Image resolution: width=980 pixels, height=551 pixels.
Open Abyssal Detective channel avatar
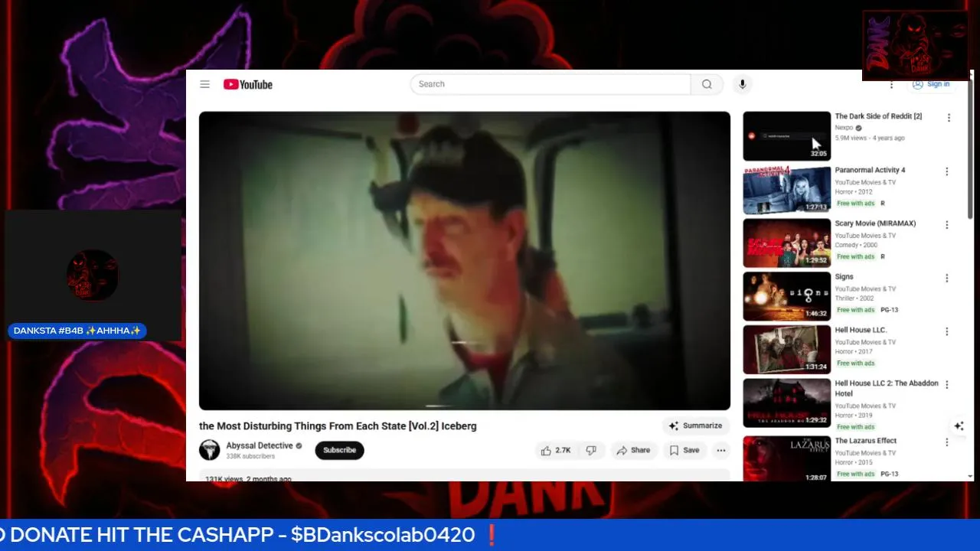point(210,450)
